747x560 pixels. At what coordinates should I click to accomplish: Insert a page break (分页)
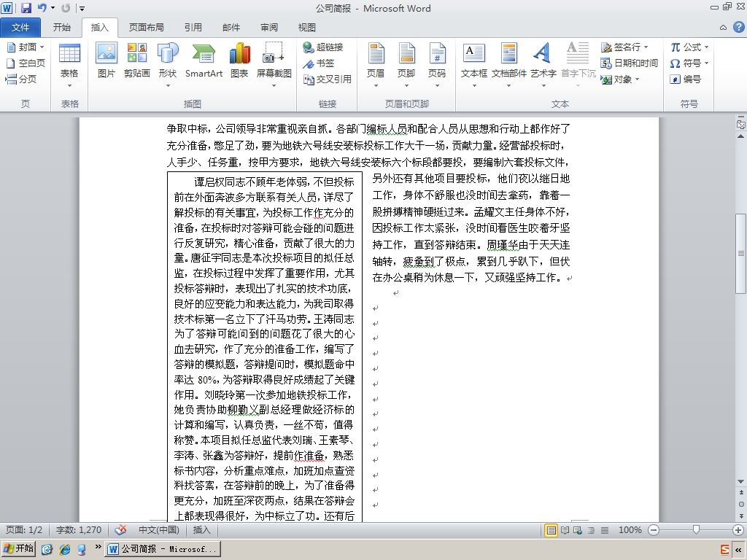coord(21,79)
